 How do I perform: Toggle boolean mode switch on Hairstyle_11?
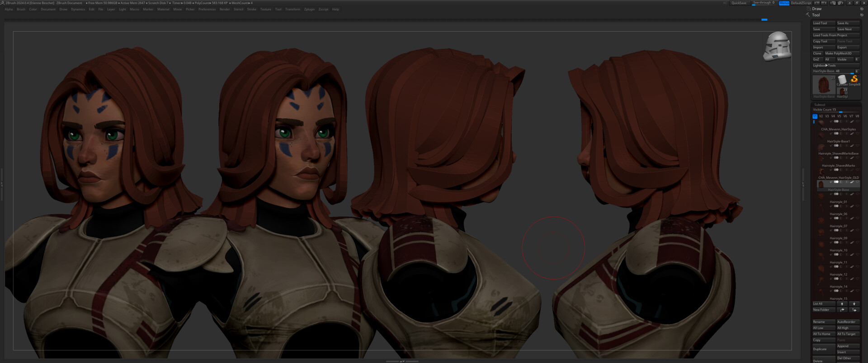(x=836, y=255)
